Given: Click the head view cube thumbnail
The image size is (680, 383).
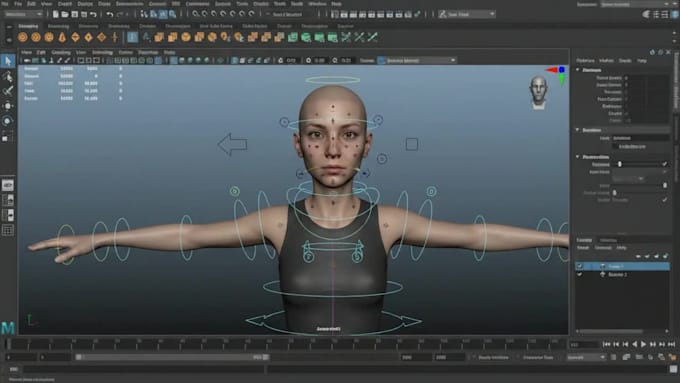Looking at the screenshot, I should tap(538, 92).
